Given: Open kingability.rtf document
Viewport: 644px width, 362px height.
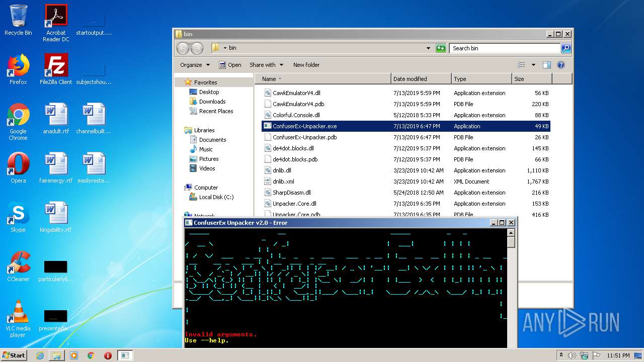Looking at the screenshot, I should (x=56, y=217).
